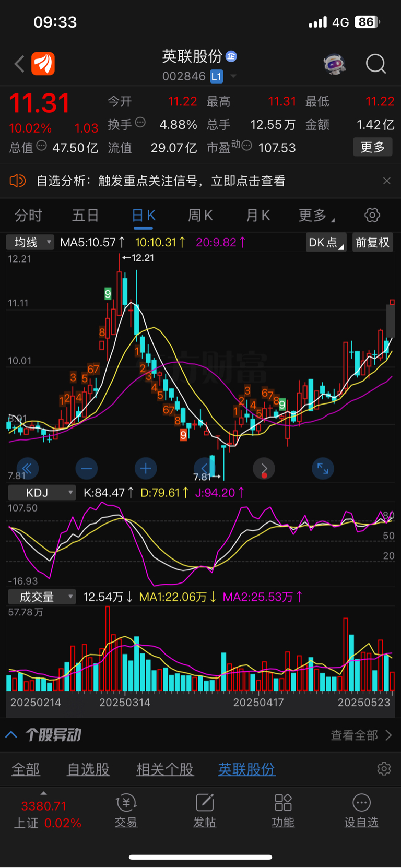The width and height of the screenshot is (401, 868).
Task: Open the 市盈 info circle icon
Action: pos(247,146)
